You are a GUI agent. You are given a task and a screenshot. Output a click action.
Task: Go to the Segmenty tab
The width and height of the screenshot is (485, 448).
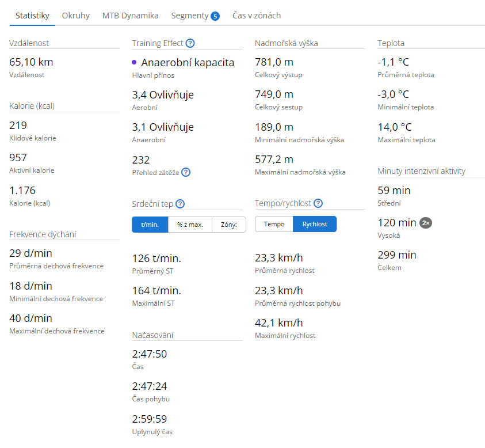(190, 16)
